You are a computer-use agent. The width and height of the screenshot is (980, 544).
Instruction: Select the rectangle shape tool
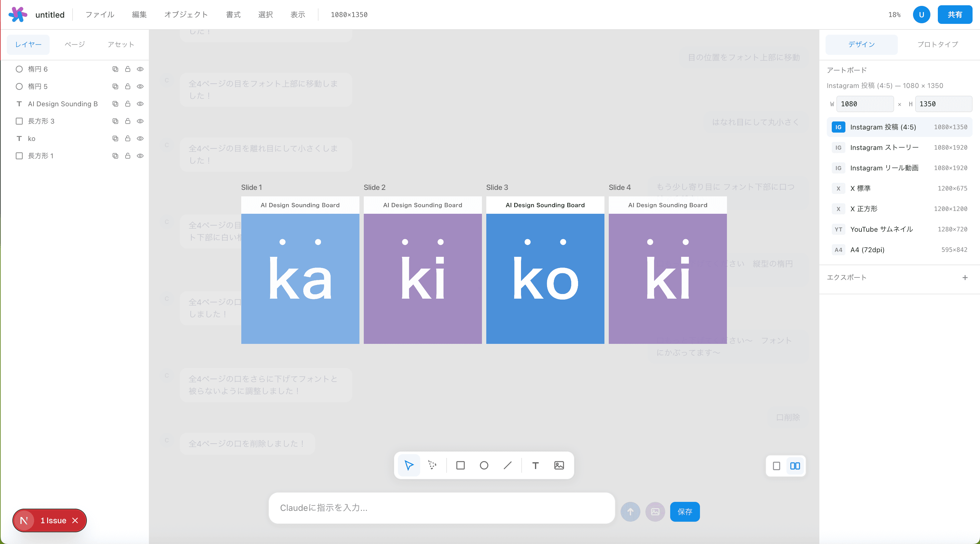(460, 465)
